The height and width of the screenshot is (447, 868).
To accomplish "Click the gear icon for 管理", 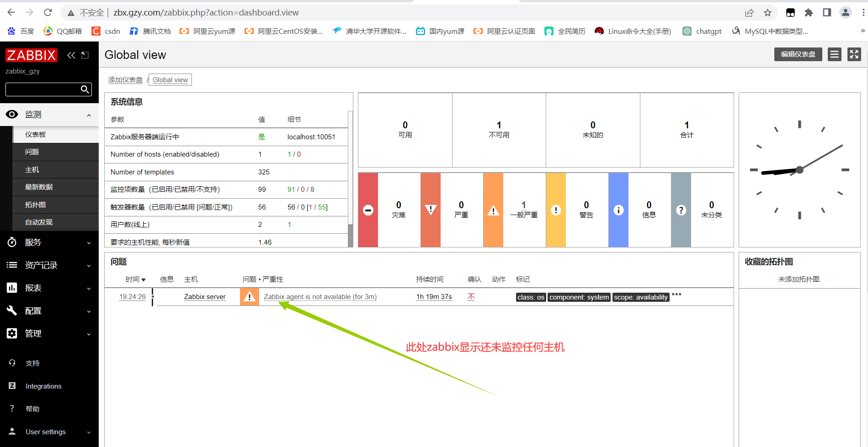I will (12, 333).
